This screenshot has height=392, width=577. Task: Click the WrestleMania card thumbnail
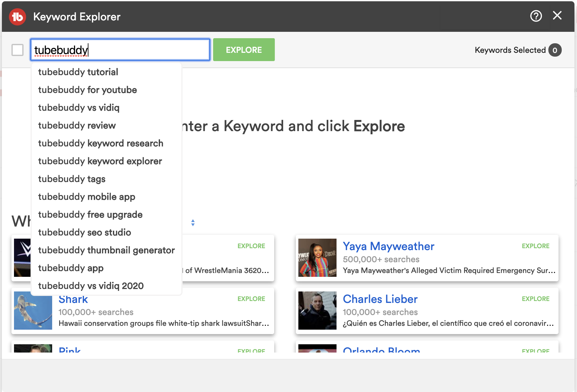[x=22, y=258]
